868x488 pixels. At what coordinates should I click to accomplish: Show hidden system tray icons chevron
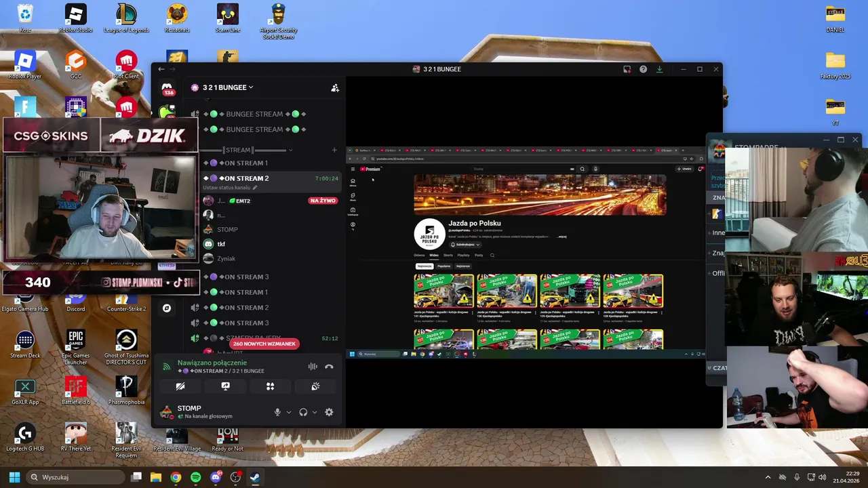pos(768,477)
